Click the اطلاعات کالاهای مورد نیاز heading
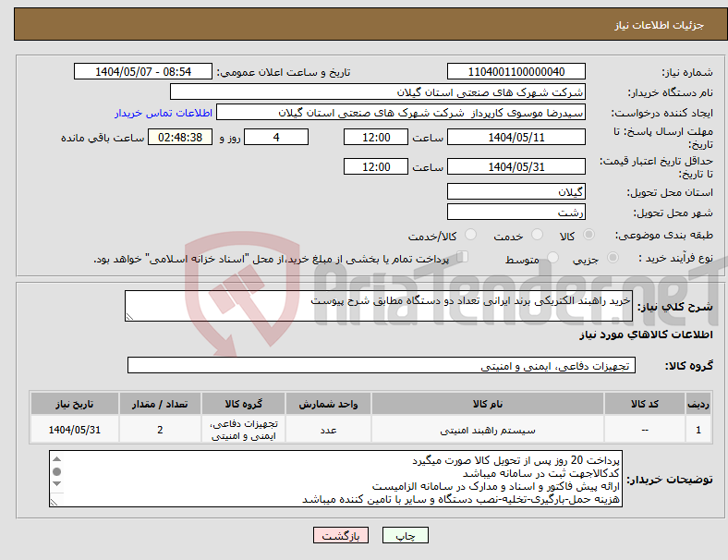 [646, 335]
